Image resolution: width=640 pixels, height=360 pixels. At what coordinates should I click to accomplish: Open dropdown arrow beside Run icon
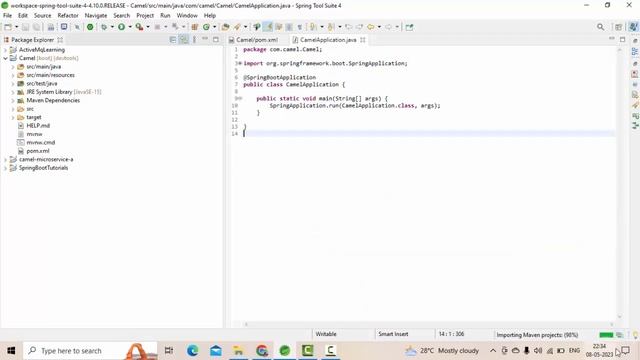(x=130, y=27)
